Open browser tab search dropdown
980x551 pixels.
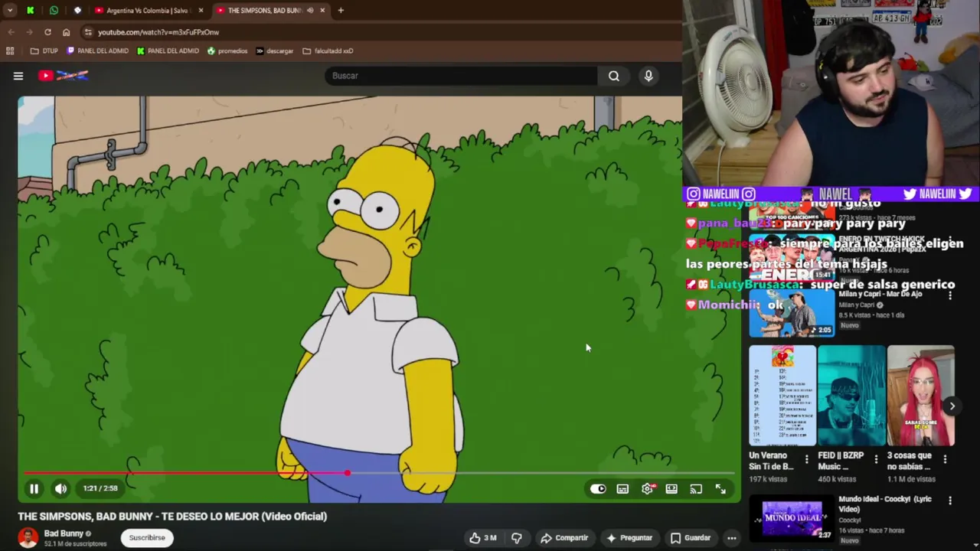[x=10, y=10]
